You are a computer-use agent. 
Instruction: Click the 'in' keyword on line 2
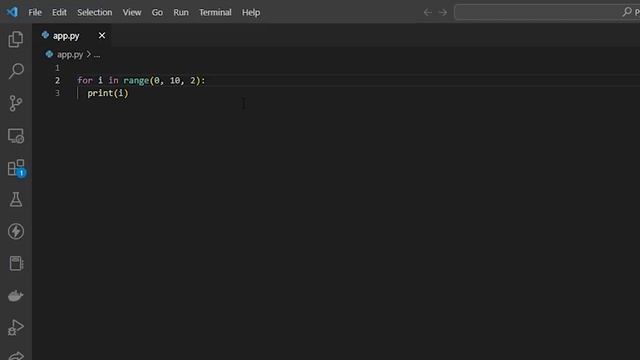pos(113,80)
